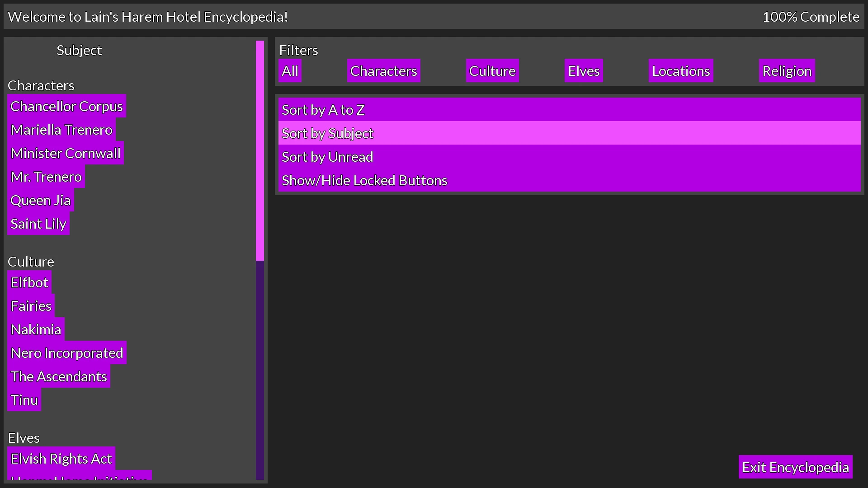This screenshot has height=488, width=868.
Task: Expand the Elves section entry
Action: 24,437
